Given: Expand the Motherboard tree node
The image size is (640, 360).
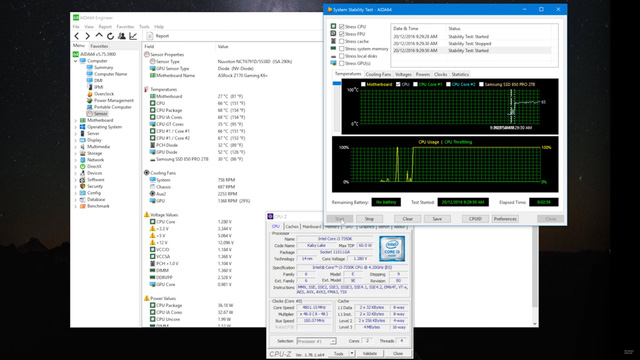Looking at the screenshot, I should coord(76,120).
